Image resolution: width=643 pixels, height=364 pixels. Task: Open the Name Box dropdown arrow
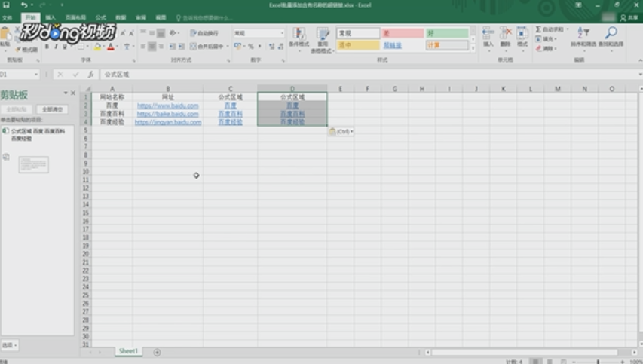[36, 74]
